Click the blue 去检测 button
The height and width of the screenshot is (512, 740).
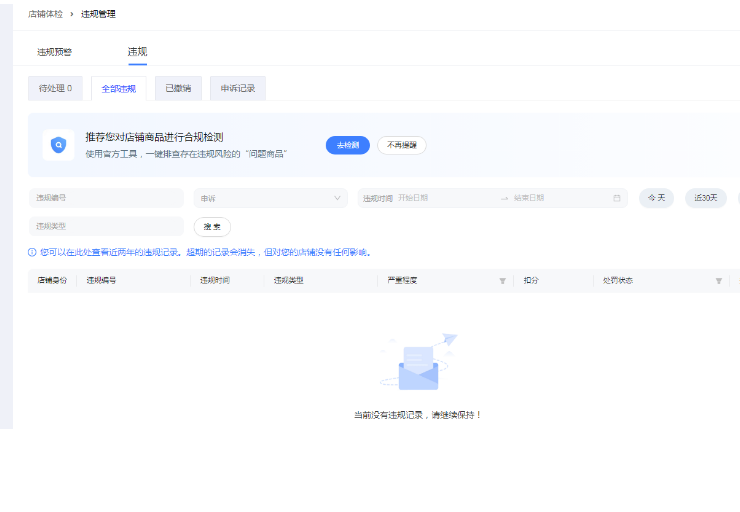tap(348, 145)
